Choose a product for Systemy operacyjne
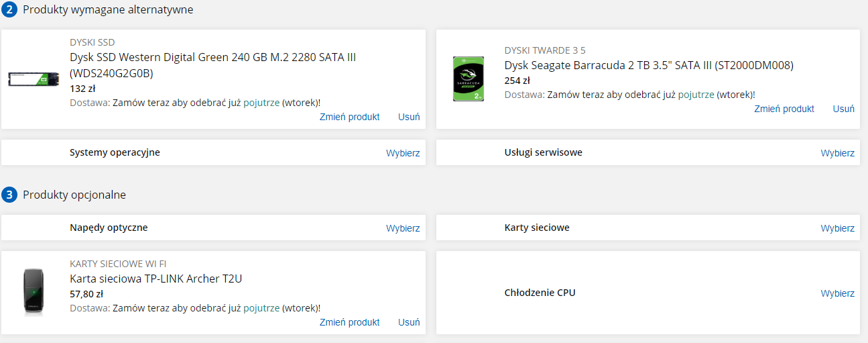 pyautogui.click(x=403, y=153)
